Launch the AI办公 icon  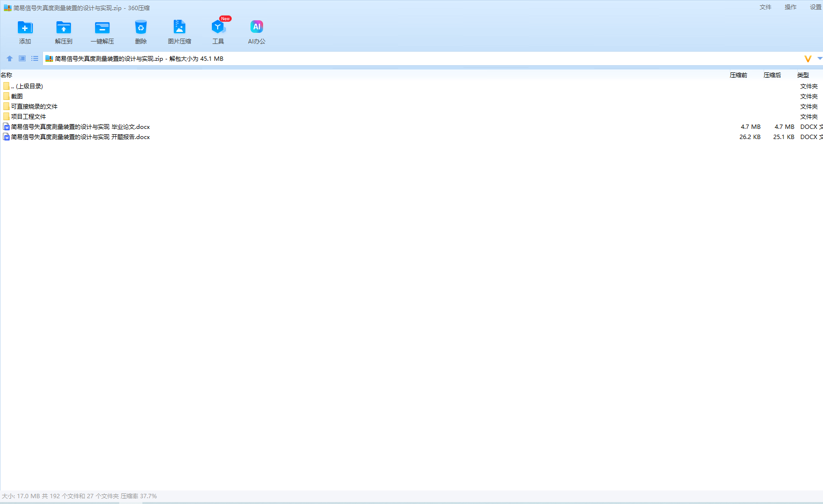point(257,28)
